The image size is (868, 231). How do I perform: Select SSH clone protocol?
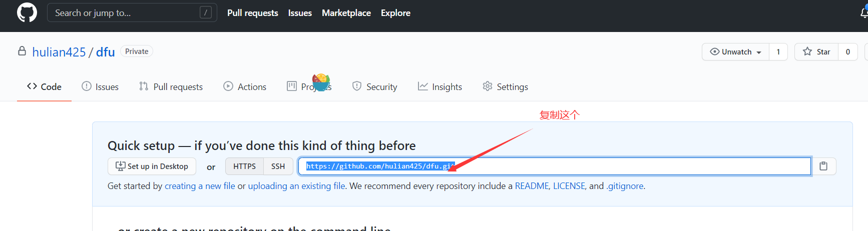tap(278, 166)
